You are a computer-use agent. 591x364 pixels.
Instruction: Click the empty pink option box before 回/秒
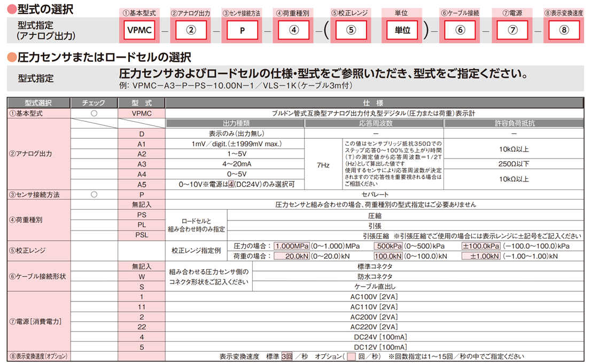click(351, 357)
